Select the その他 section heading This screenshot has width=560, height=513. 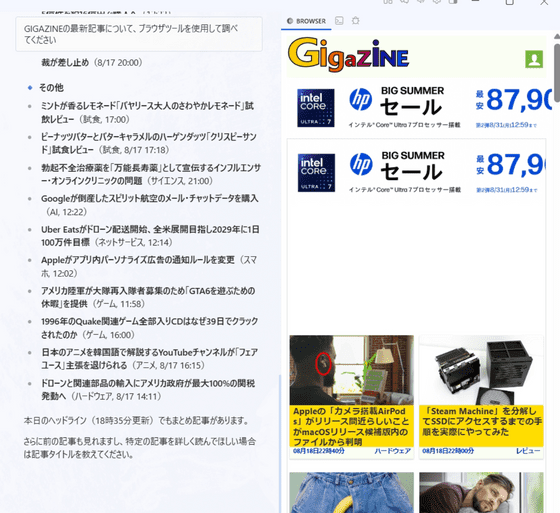51,88
